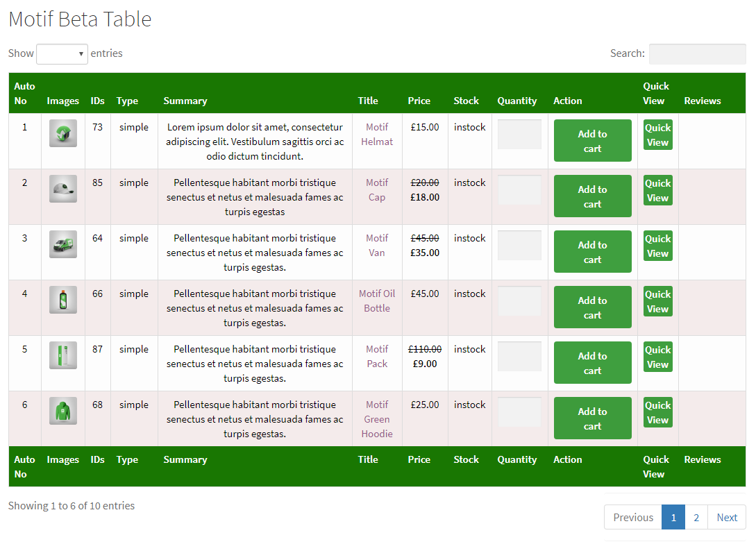Viewport: 756px width, 551px height.
Task: Open the Motif Oil Bottle title link
Action: click(x=377, y=300)
